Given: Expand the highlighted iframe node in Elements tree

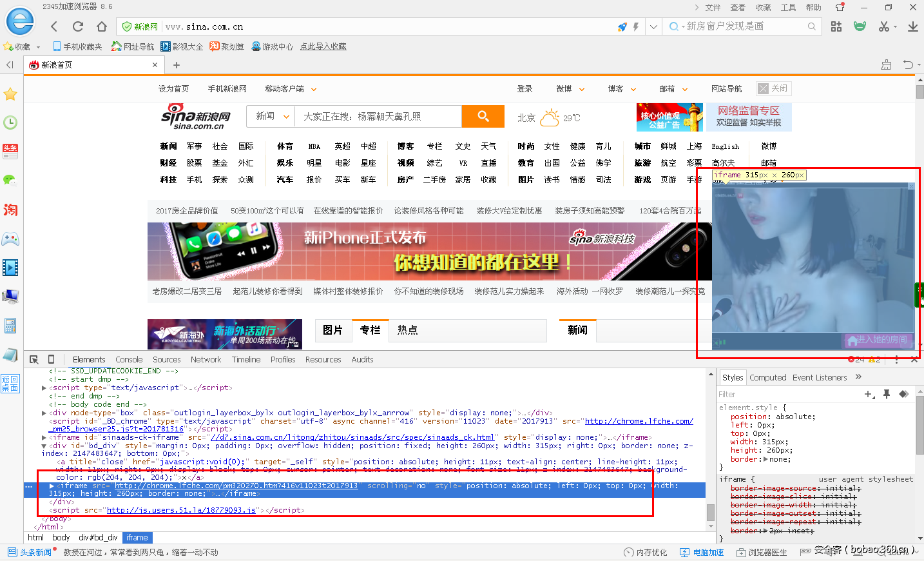Looking at the screenshot, I should [x=51, y=486].
